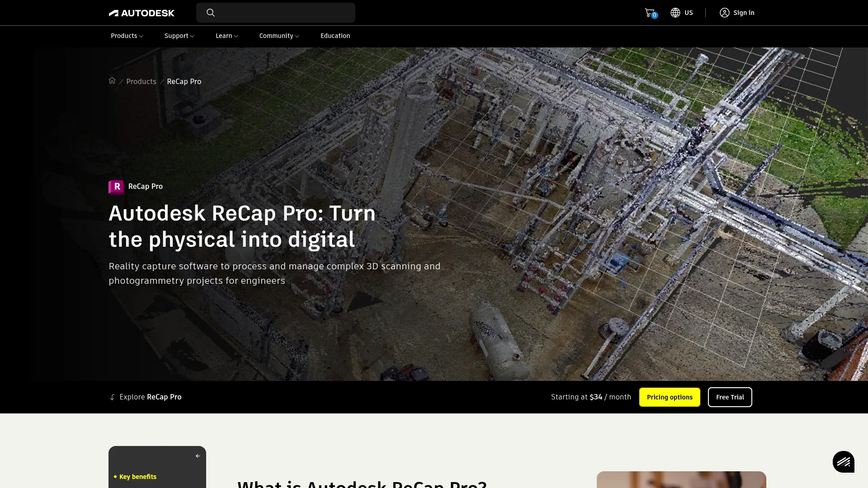The image size is (868, 488).
Task: Open the Sign in link
Action: (744, 13)
